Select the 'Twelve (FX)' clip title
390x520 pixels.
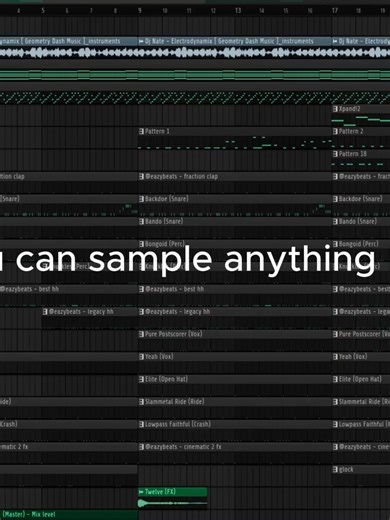tap(160, 492)
